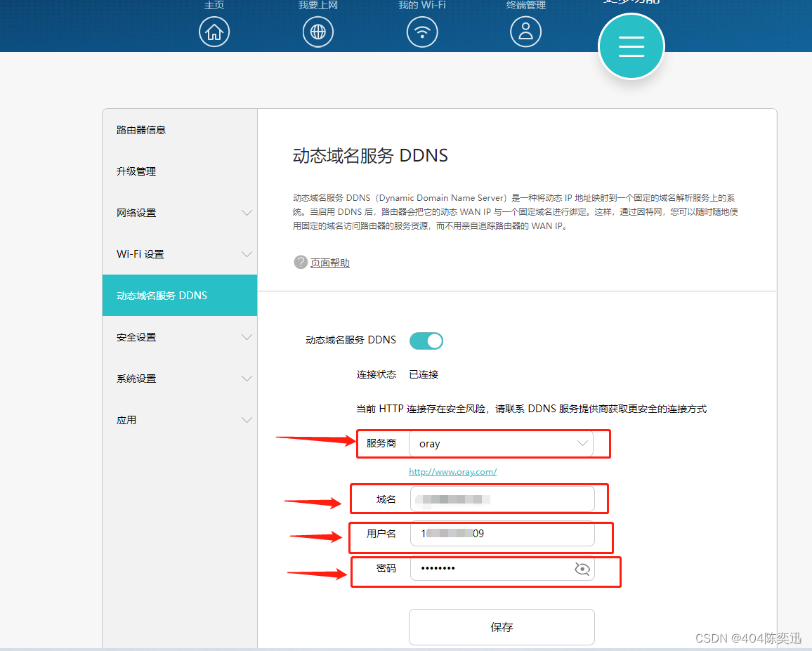Open the home page icon

coord(214,32)
